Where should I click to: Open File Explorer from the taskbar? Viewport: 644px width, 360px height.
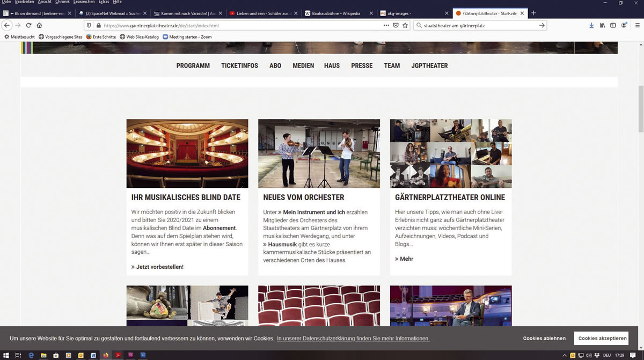coord(43,355)
